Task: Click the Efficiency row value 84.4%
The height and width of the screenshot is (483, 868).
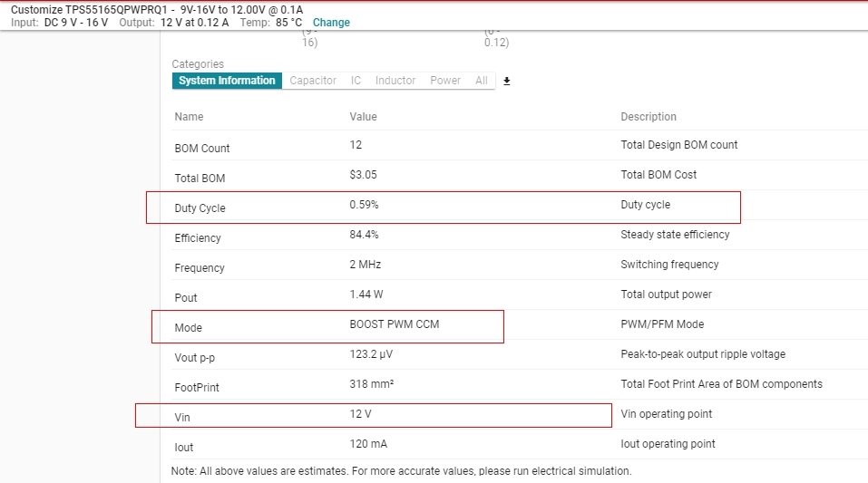Action: coord(364,235)
